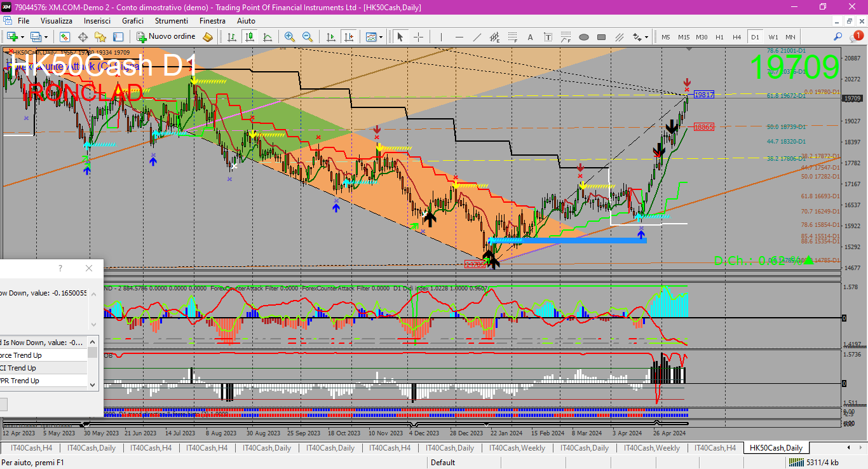Switch chart to candlesticks
Screen dimensions: 868x469
(x=250, y=37)
